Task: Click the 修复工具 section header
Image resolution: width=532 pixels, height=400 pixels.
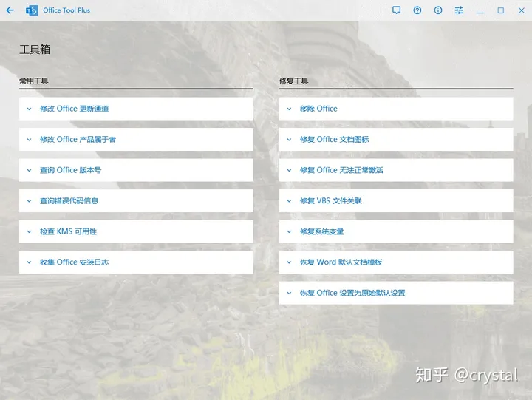Action: pos(294,81)
